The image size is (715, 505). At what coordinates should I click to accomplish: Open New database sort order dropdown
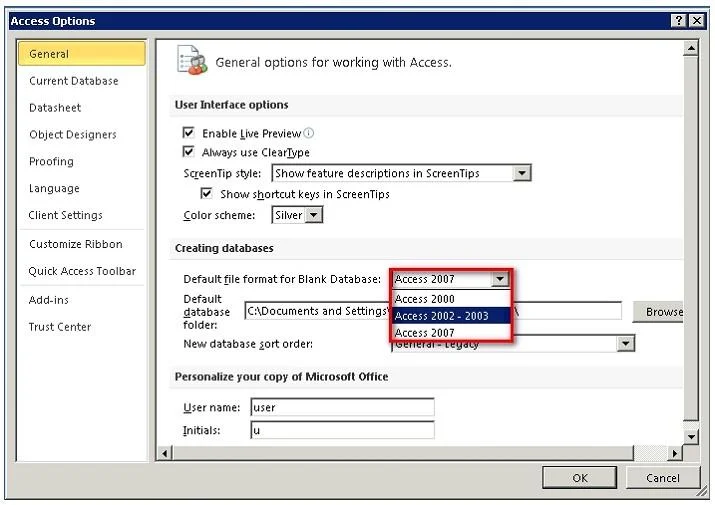[626, 344]
